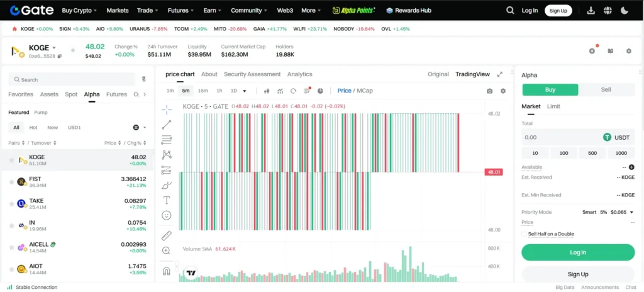Open the guide book icon
644x292 pixels.
611,51
